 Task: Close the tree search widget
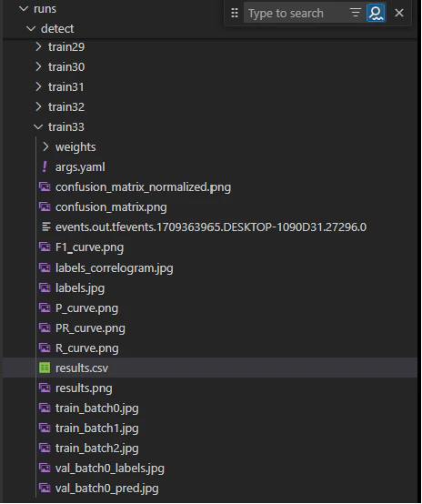coord(399,13)
